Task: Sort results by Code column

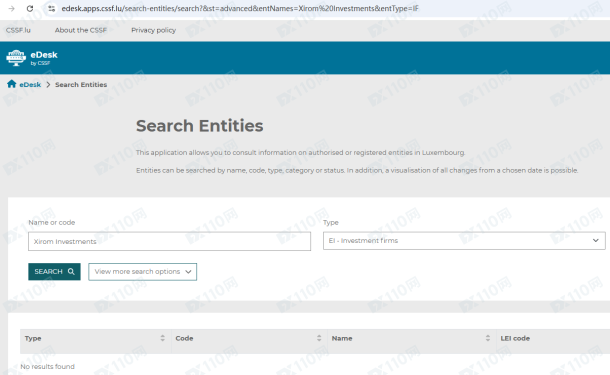Action: 319,338
